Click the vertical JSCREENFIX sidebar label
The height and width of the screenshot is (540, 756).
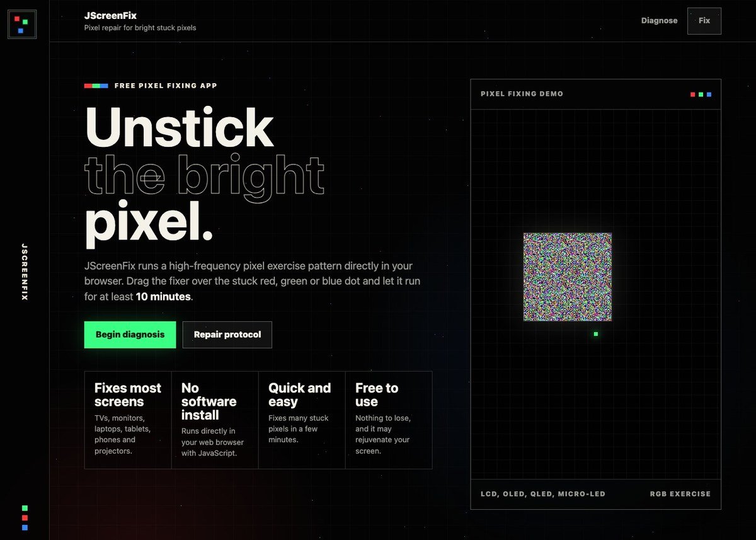(25, 272)
